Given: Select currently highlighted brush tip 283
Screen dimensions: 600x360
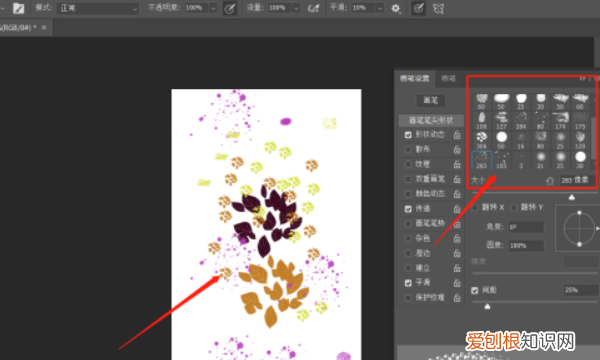Looking at the screenshot, I should (481, 160).
